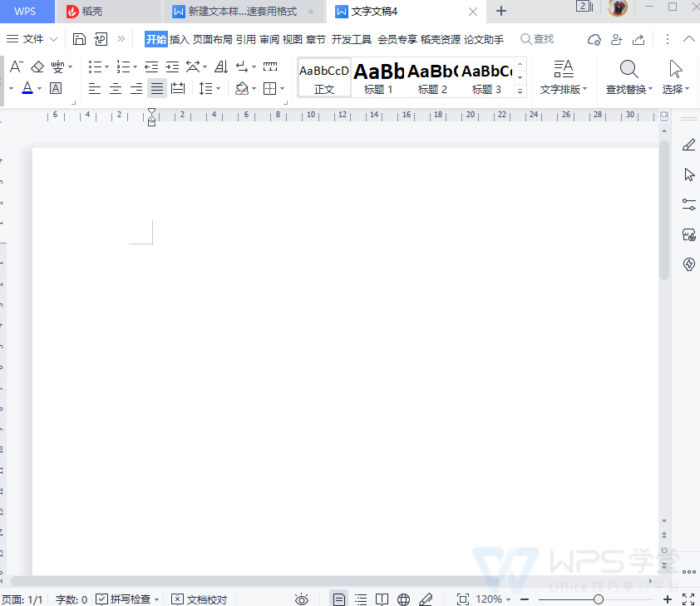Click the sort icon
Viewport: 700px width, 606px height.
[221, 67]
